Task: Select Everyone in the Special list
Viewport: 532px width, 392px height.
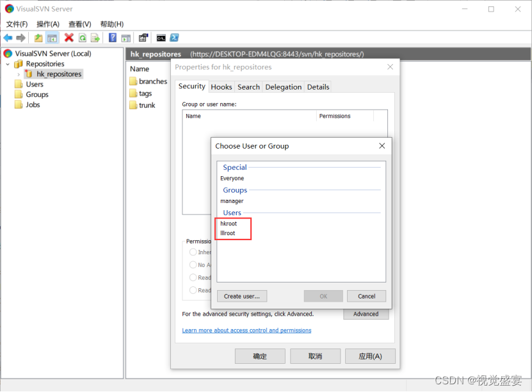Action: (x=232, y=179)
